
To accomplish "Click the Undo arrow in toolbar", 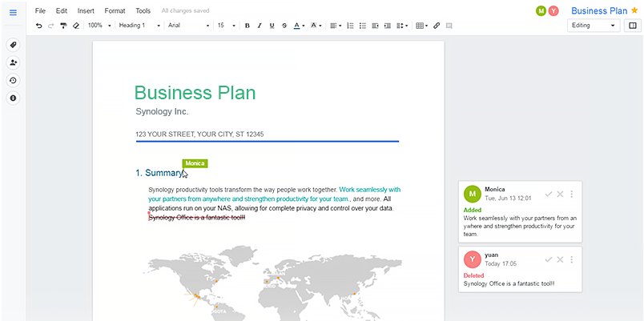I will [x=39, y=26].
